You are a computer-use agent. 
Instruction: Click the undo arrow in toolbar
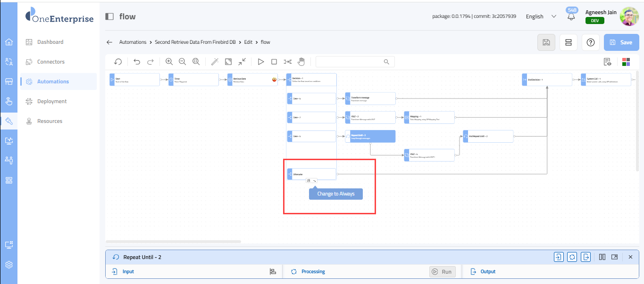137,62
